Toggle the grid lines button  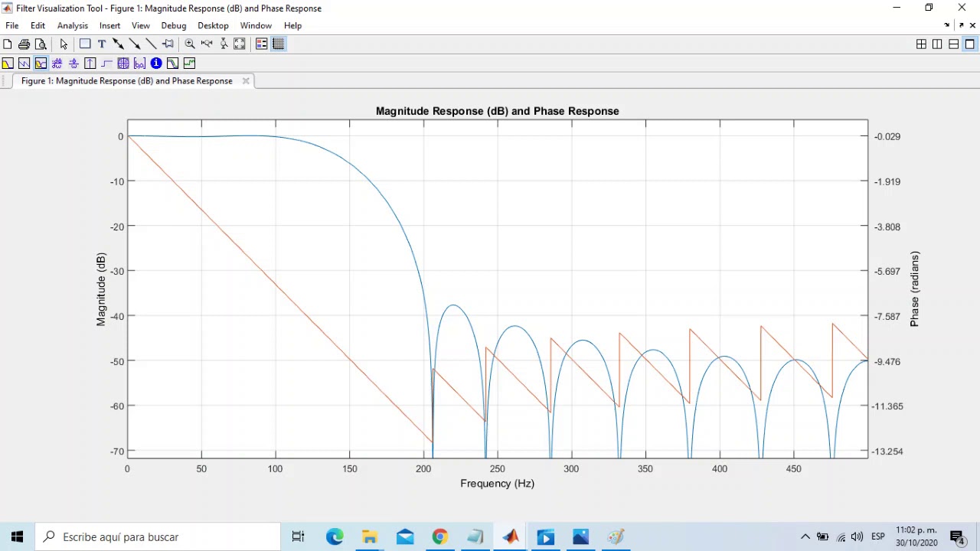click(279, 44)
